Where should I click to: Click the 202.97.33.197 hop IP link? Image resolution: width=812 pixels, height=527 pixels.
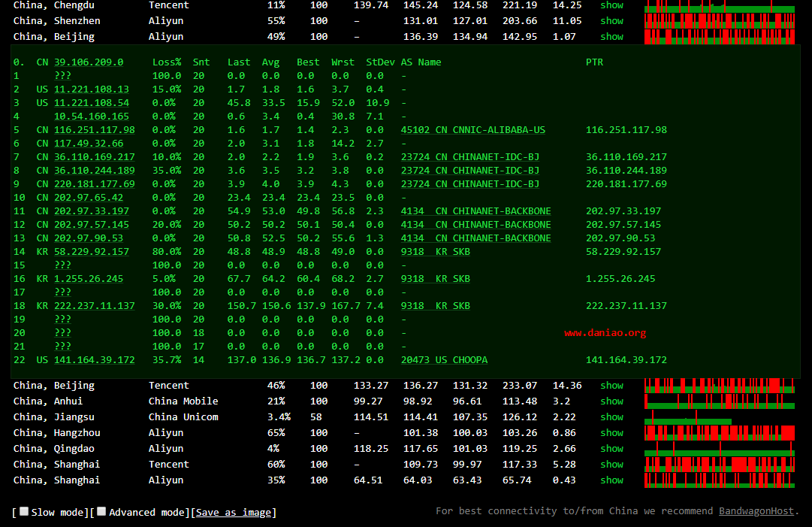[x=92, y=211]
